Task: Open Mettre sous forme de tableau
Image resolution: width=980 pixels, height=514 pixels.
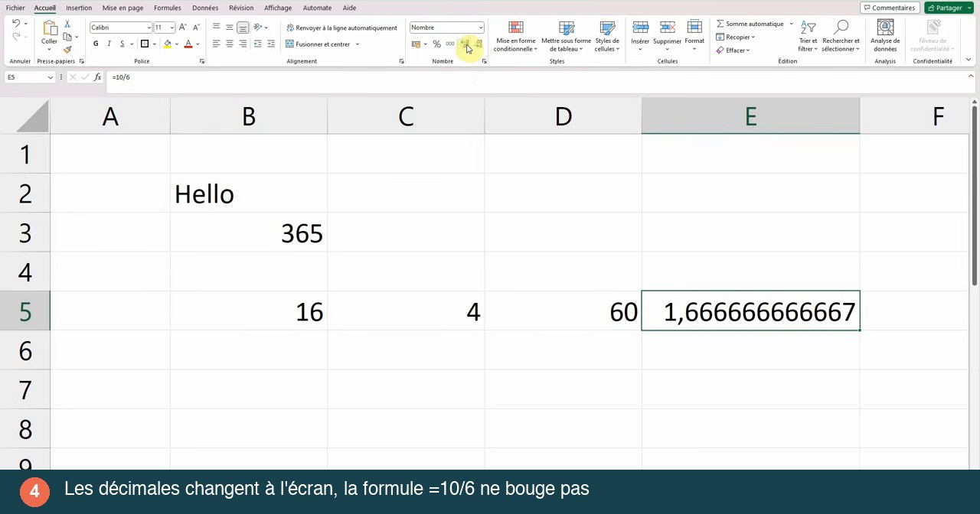Action: click(566, 37)
